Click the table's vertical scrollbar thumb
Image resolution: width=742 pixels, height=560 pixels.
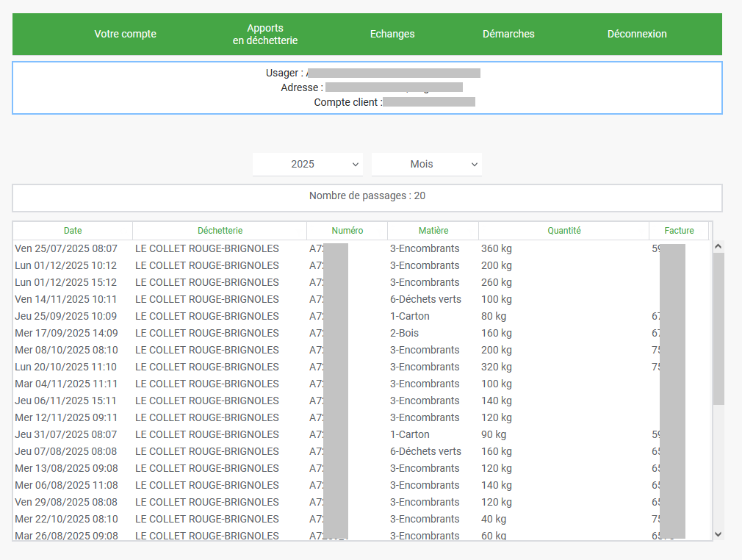point(718,328)
